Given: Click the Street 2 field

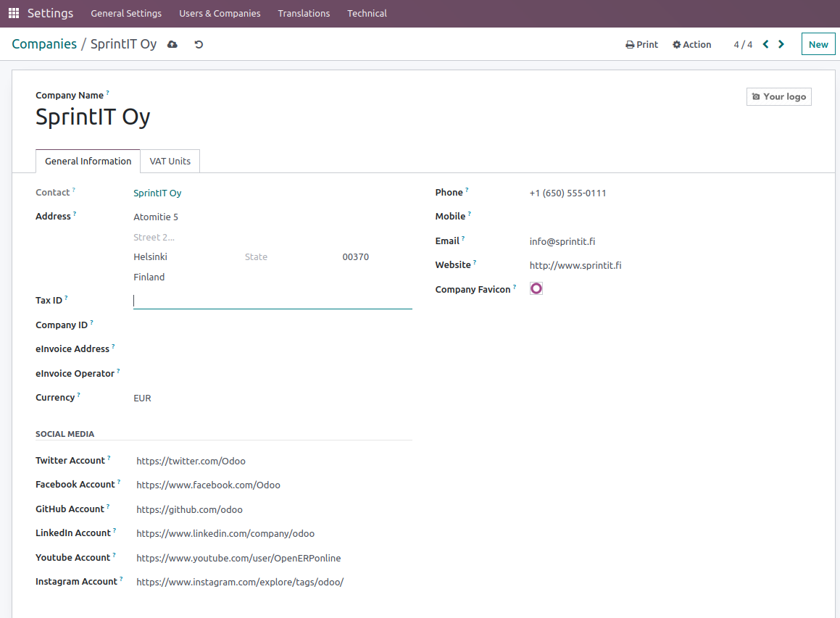Looking at the screenshot, I should tap(272, 237).
